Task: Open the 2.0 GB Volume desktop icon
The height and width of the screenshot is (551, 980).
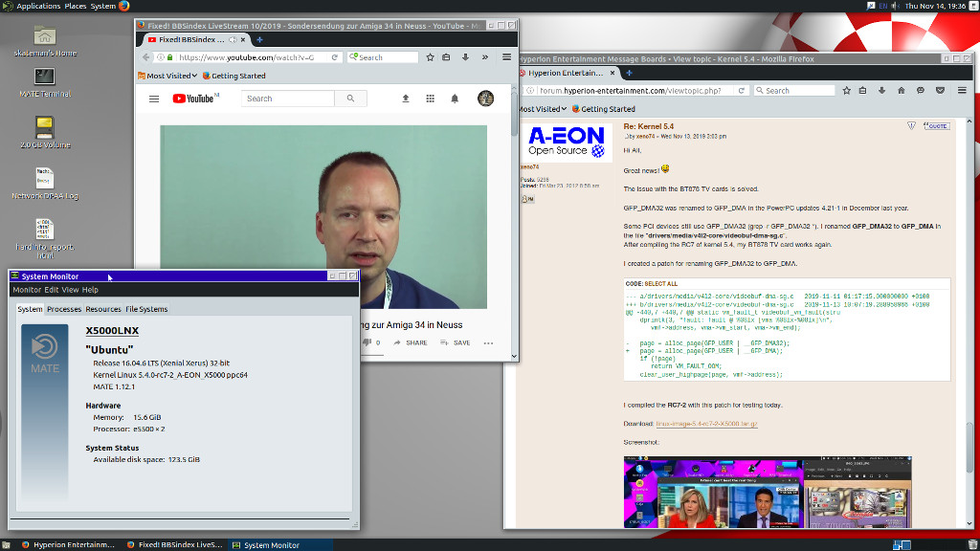Action: tap(45, 132)
